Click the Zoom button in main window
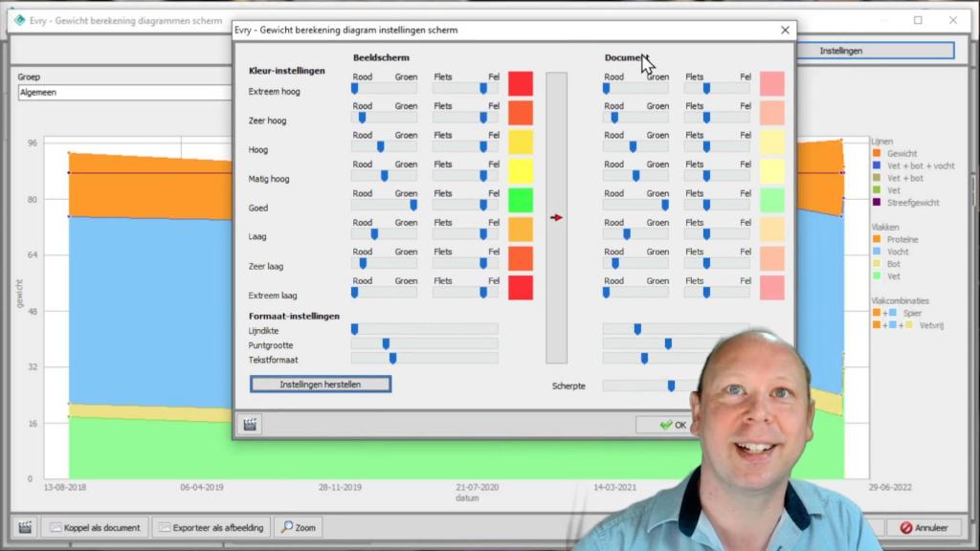 click(x=299, y=527)
